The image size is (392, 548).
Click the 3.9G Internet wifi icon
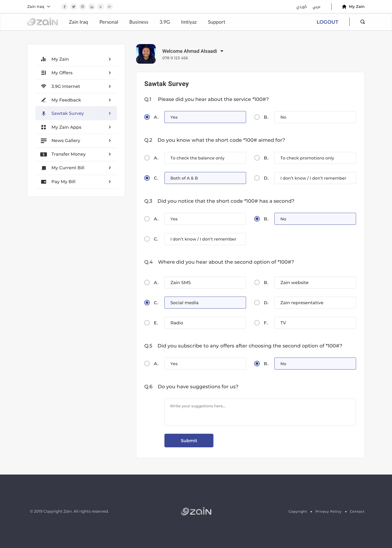point(43,86)
